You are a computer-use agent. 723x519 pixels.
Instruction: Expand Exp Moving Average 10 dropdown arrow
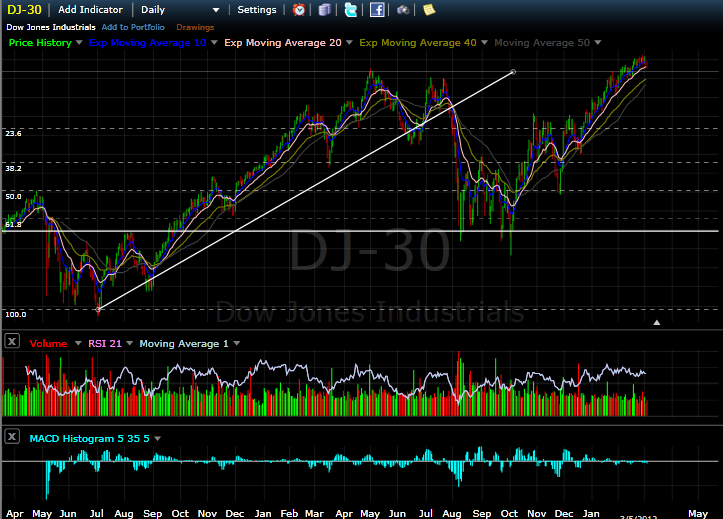click(214, 42)
